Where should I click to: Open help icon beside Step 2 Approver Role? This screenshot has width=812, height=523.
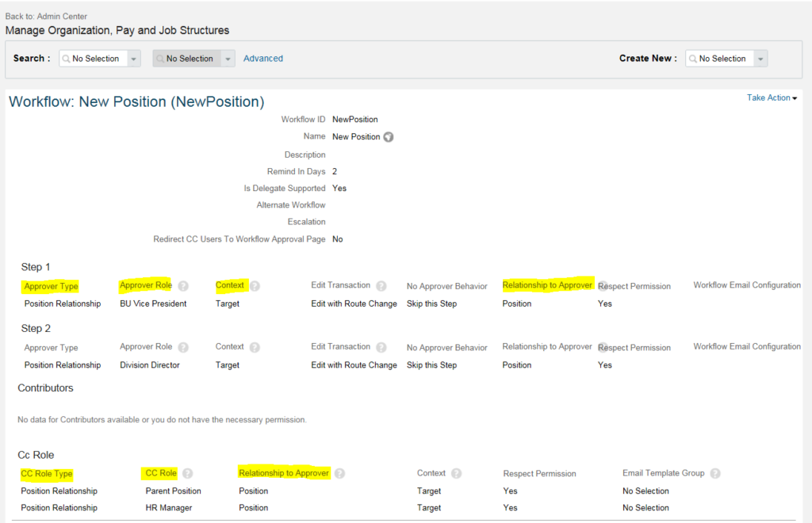(183, 348)
